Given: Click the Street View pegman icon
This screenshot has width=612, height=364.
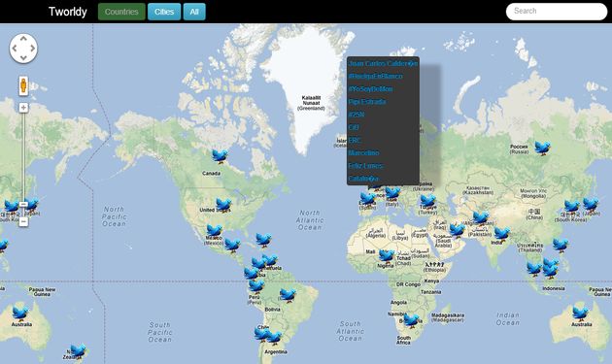Looking at the screenshot, I should pyautogui.click(x=23, y=85).
